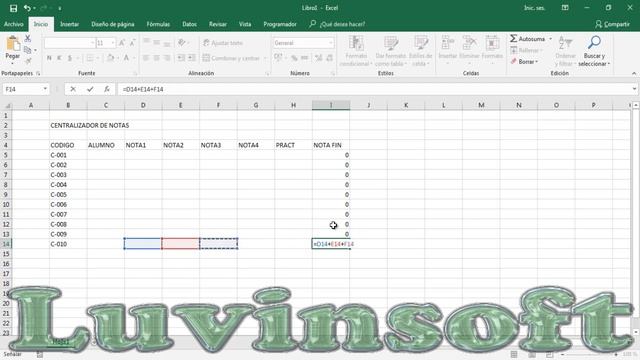Click the orientation text angle icon
Image resolution: width=640 pixels, height=360 pixels.
point(182,42)
